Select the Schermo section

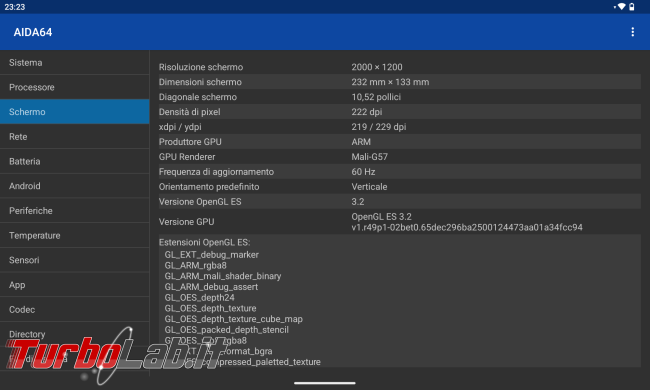75,111
